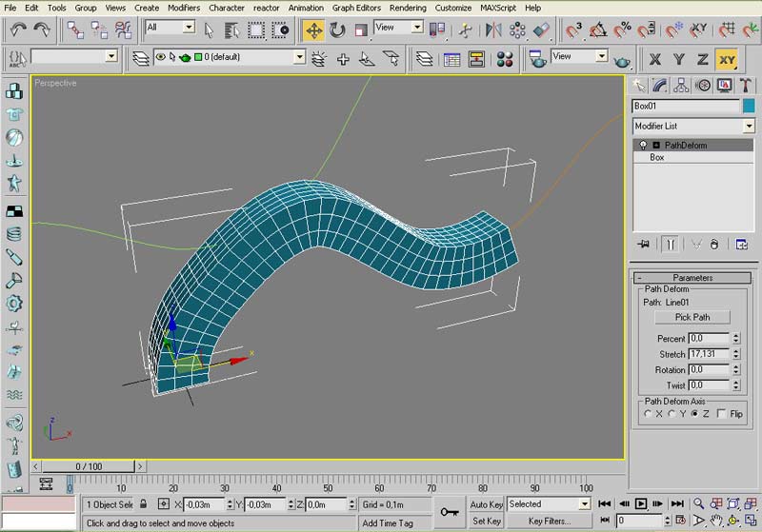Activate the Select and Move tool

[313, 30]
